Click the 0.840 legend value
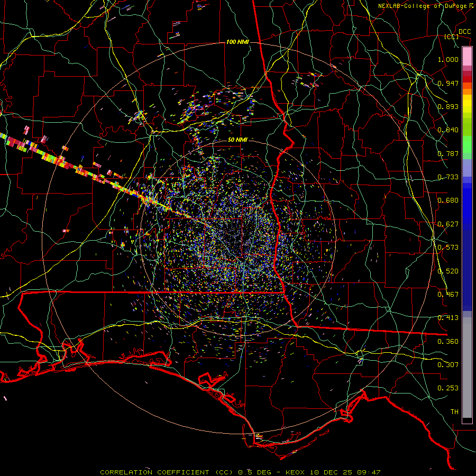476x476 pixels. tap(448, 130)
